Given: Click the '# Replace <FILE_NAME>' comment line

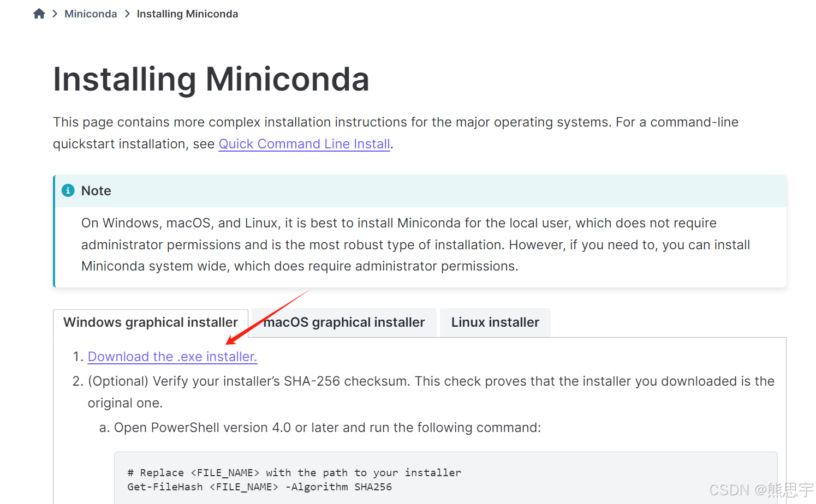Looking at the screenshot, I should (294, 473).
